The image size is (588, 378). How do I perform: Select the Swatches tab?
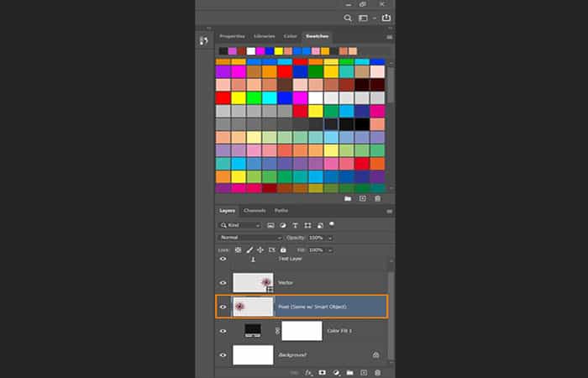[x=317, y=36]
